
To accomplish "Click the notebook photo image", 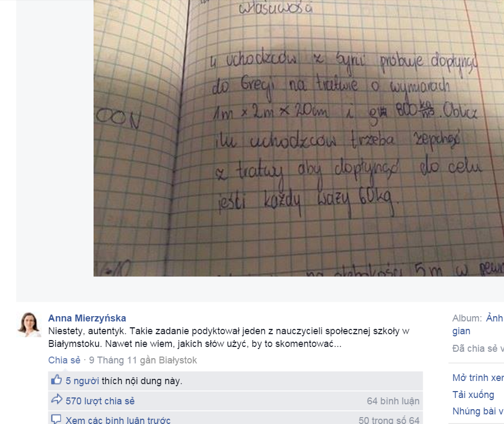I will tap(299, 138).
